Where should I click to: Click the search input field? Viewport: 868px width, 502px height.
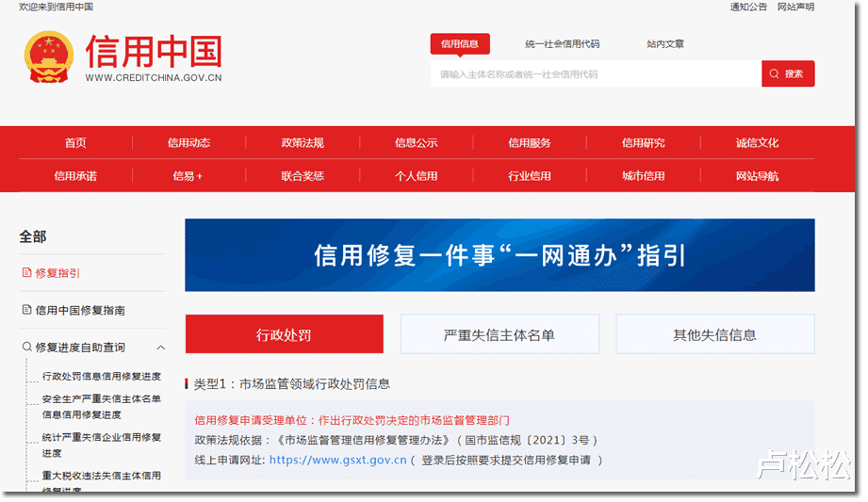(x=597, y=74)
